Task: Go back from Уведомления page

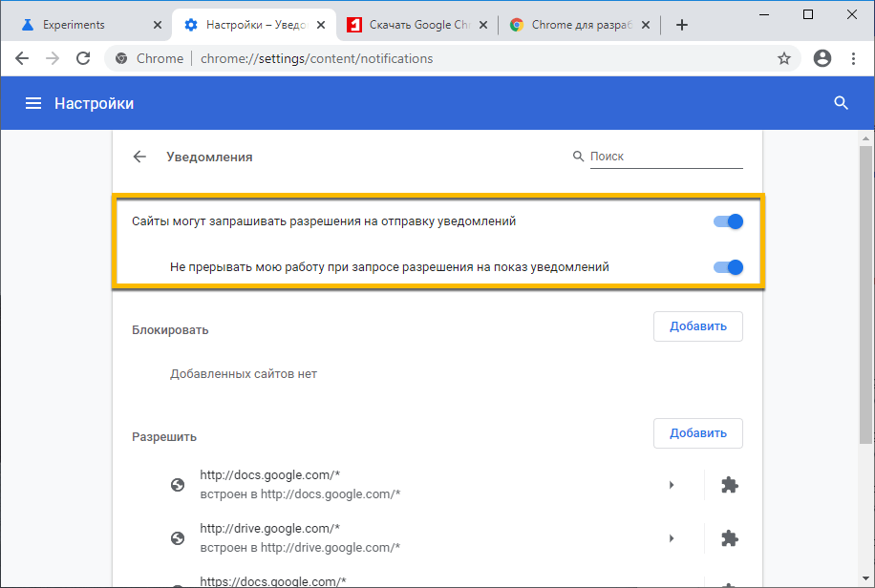Action: (x=140, y=157)
